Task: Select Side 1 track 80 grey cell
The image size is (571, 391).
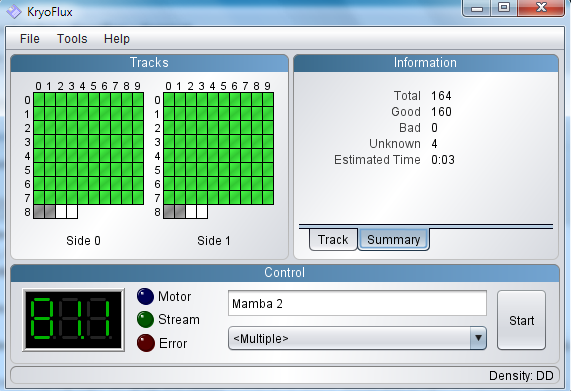Action: 169,212
